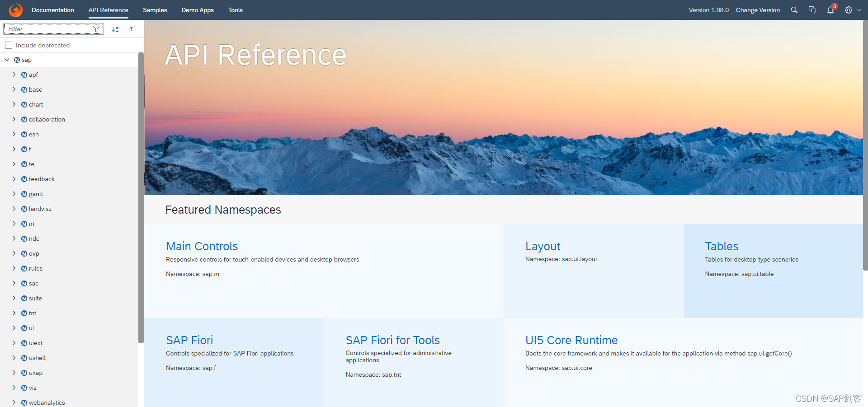Click the tree panel vertical scrollbar
This screenshot has height=407, width=868.
pyautogui.click(x=141, y=198)
